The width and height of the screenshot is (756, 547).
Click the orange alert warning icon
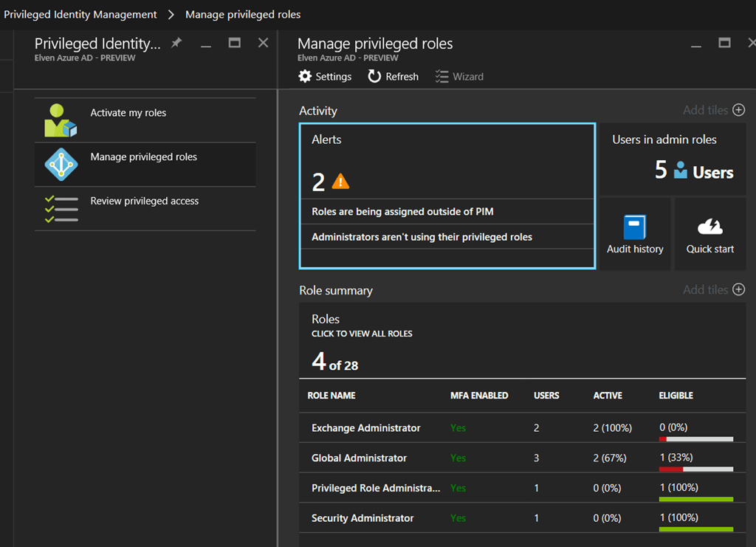tap(340, 181)
